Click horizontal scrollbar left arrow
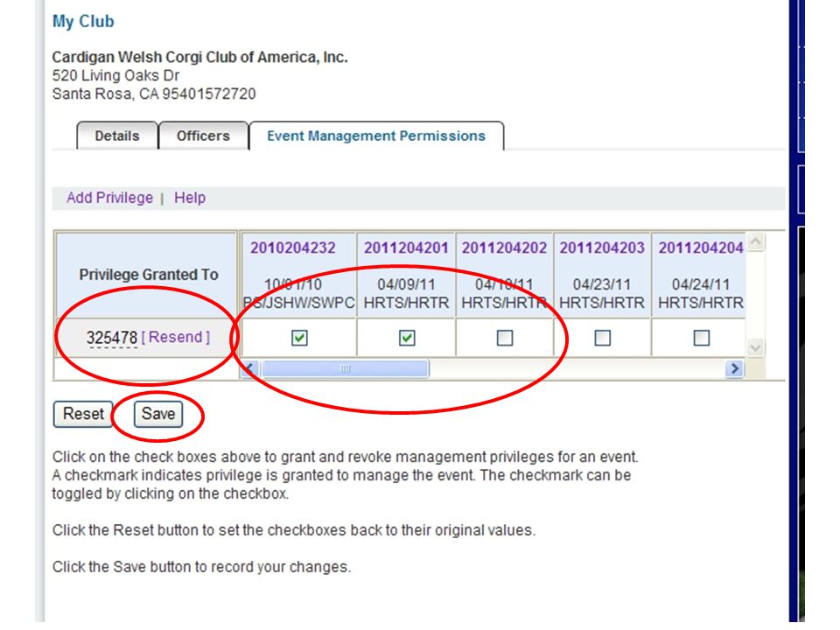 pyautogui.click(x=250, y=368)
